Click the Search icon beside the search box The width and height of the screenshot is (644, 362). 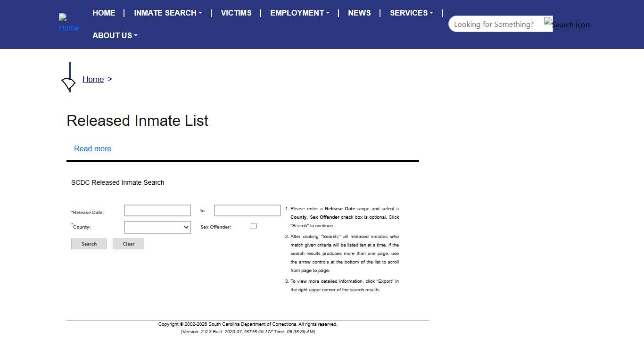567,24
